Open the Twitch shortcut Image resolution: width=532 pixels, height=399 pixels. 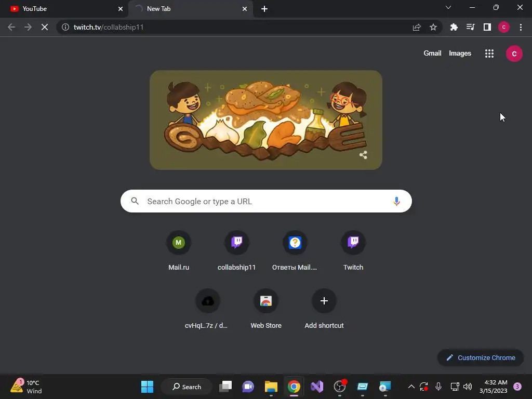353,250
